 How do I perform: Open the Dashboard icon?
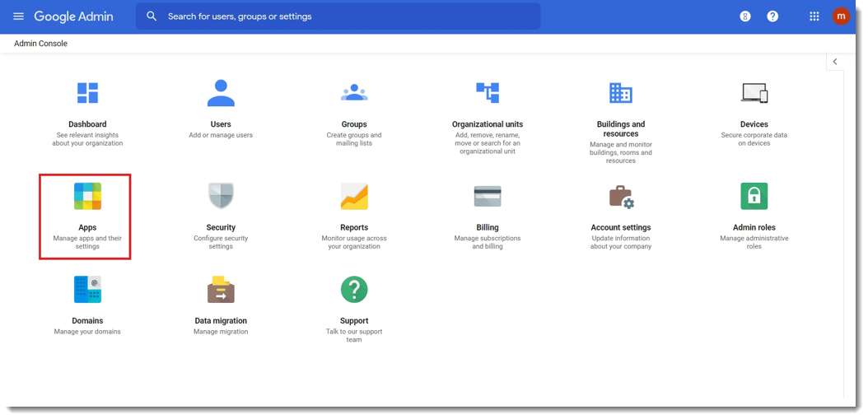click(x=87, y=93)
